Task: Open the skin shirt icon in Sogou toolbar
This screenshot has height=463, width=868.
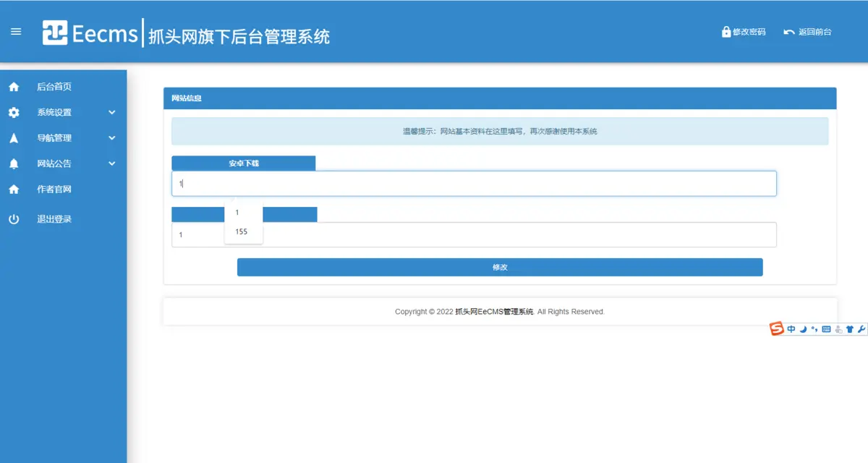Action: click(x=850, y=329)
